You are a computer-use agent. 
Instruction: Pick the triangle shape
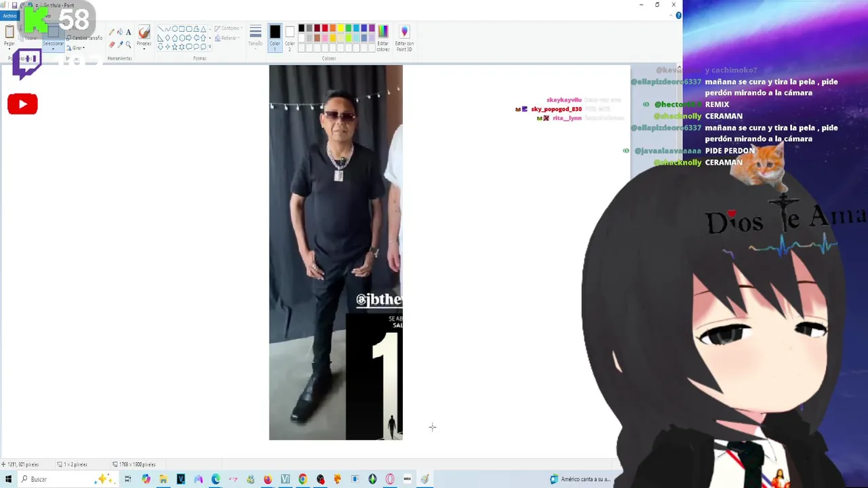tap(203, 29)
